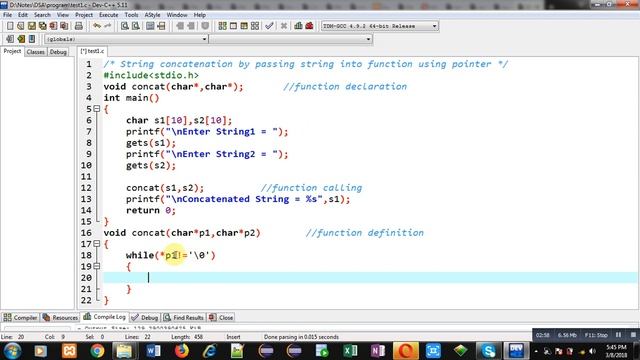This screenshot has width=640, height=360.
Task: Open the View menu
Action: click(x=62, y=15)
